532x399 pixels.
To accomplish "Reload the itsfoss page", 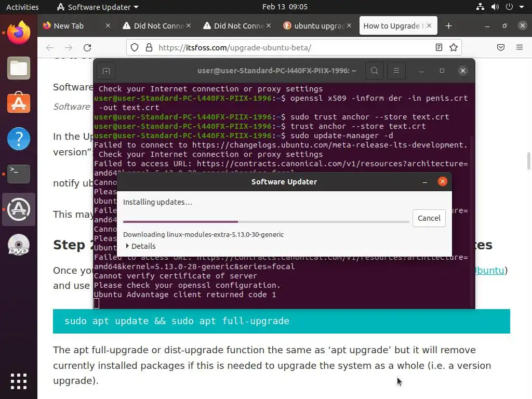I will pyautogui.click(x=87, y=47).
